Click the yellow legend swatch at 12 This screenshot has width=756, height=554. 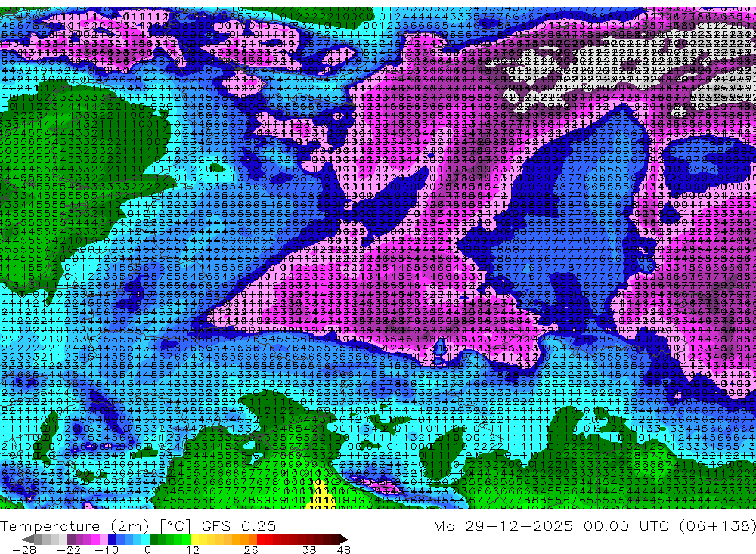(x=195, y=539)
